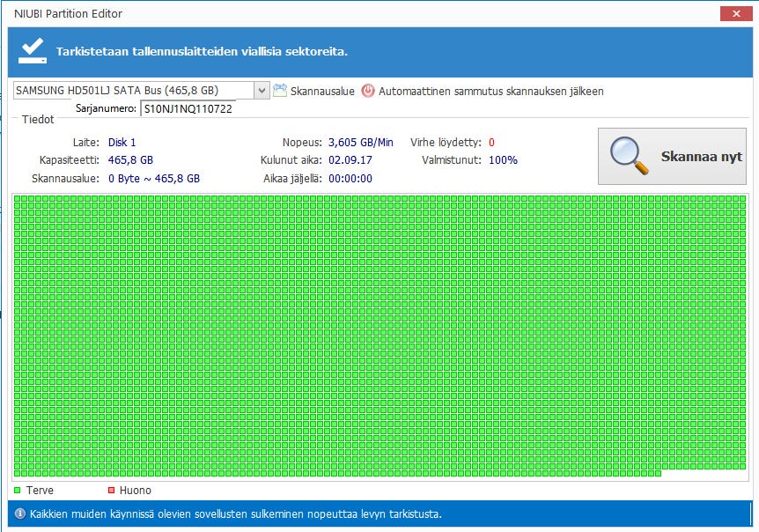Viewport: 759px width, 532px height.
Task: Click the Nopeus label
Action: [302, 143]
